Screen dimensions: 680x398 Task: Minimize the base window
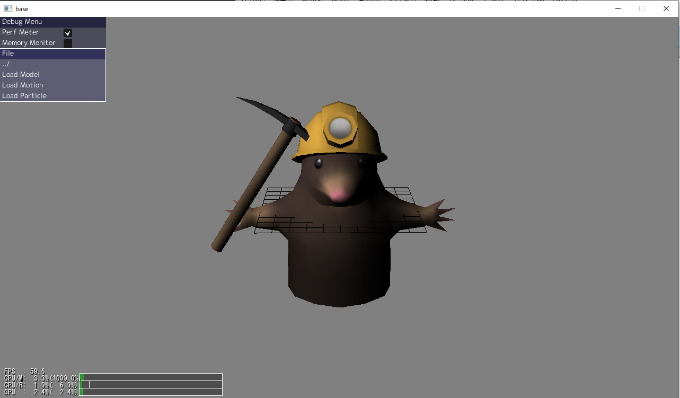pyautogui.click(x=618, y=8)
